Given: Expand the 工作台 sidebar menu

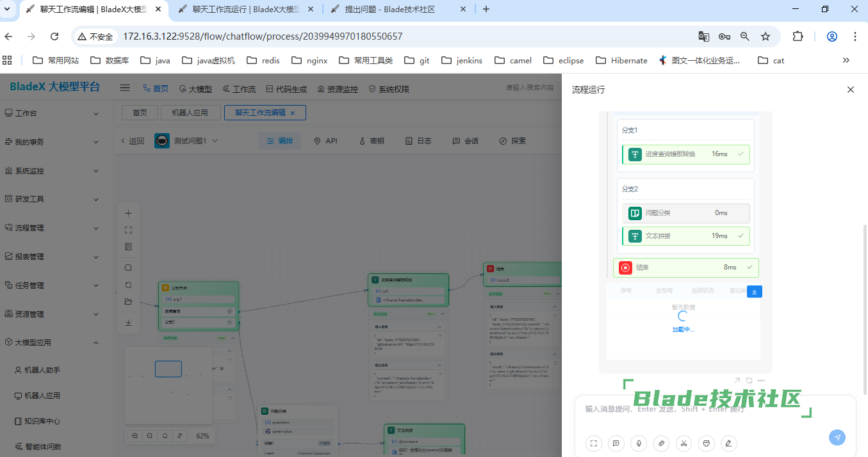Looking at the screenshot, I should click(x=53, y=113).
